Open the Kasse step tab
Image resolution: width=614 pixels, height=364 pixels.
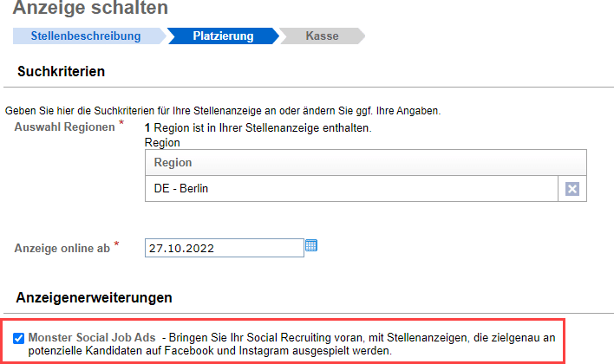(x=322, y=36)
